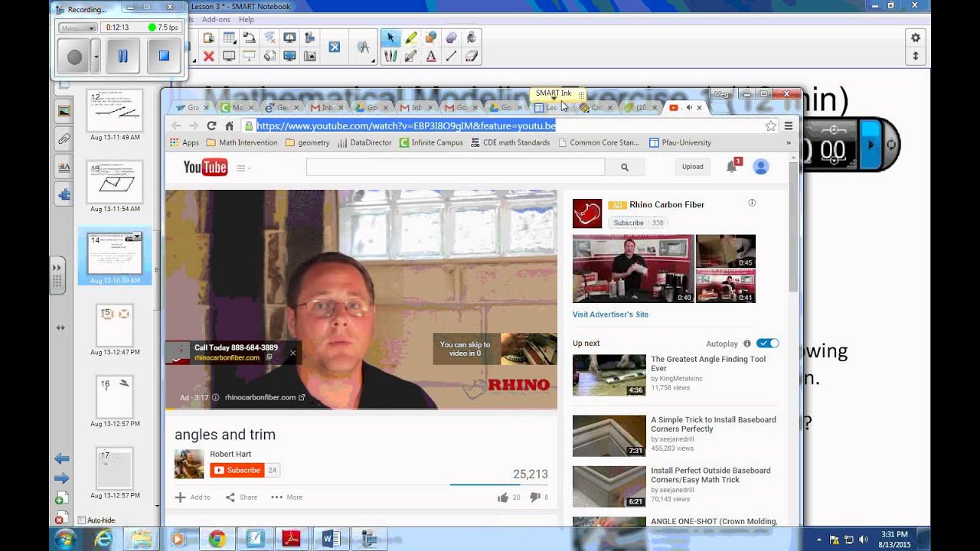Select the Eraser tool

click(x=472, y=56)
